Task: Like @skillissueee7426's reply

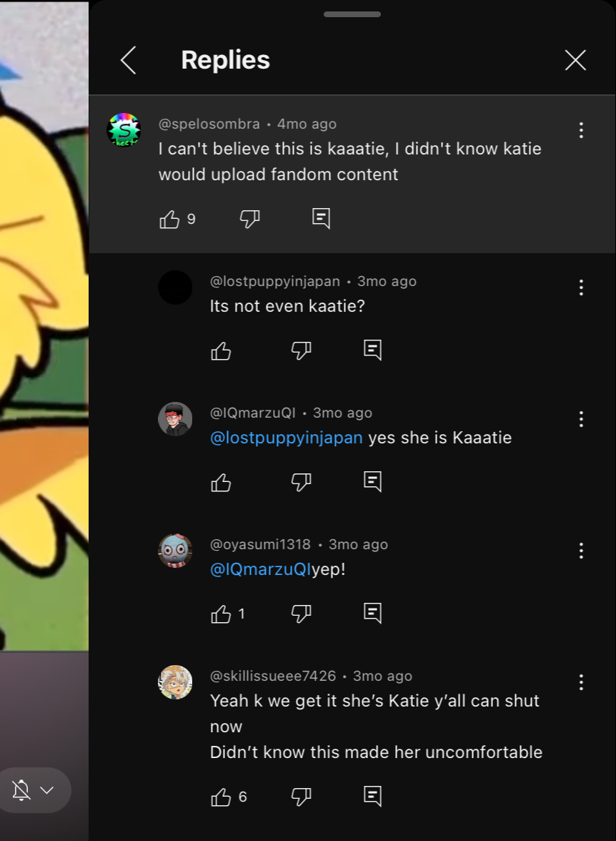Action: pyautogui.click(x=221, y=797)
